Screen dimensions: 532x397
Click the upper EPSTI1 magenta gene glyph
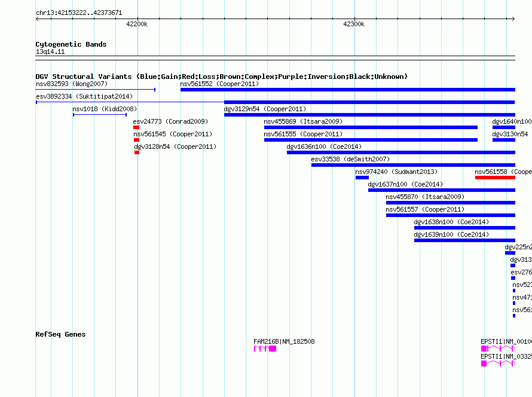coord(498,349)
